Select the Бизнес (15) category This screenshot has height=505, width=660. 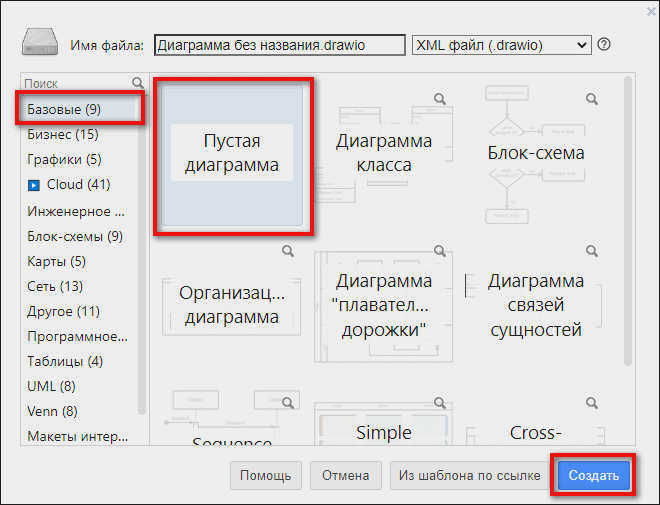(80, 134)
